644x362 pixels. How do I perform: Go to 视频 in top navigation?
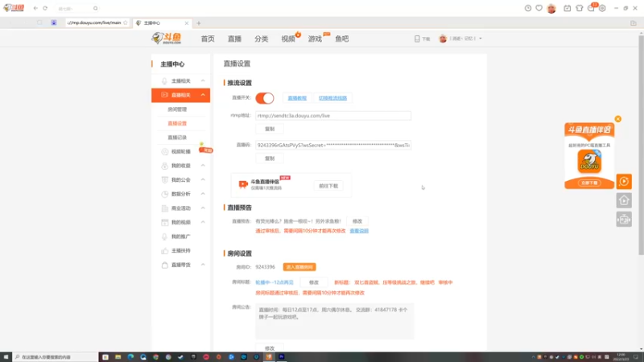288,39
